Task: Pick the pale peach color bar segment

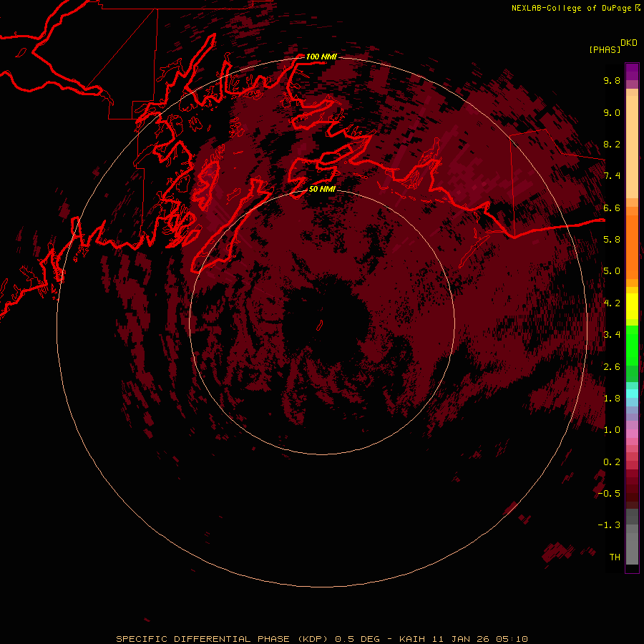Action: click(632, 148)
